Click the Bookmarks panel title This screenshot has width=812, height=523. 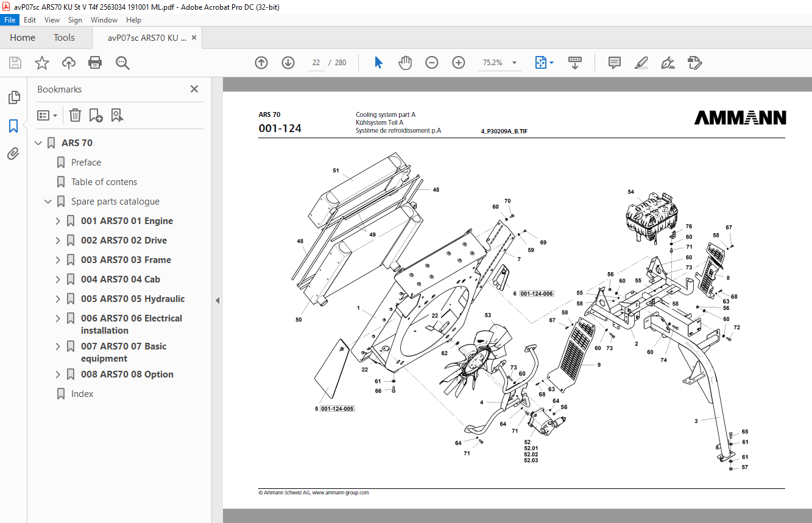(x=59, y=90)
